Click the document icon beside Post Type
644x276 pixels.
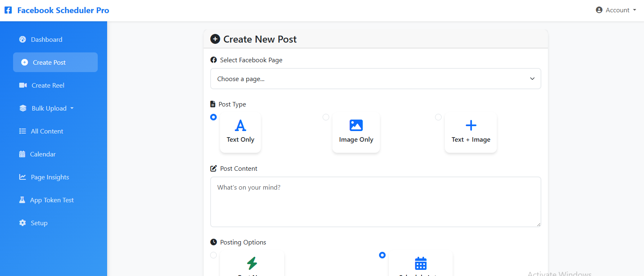click(x=213, y=104)
